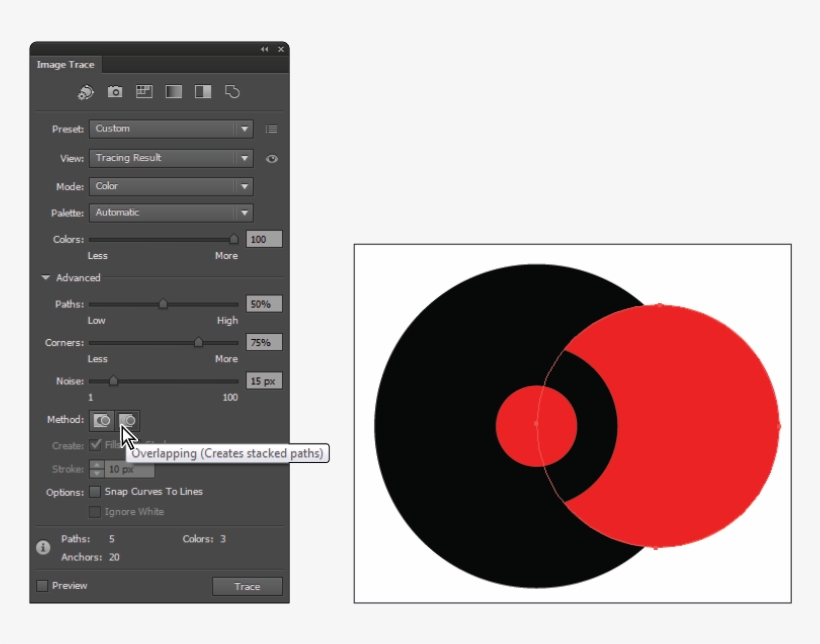The height and width of the screenshot is (644, 820).
Task: Enable Snap Curves To Lines checkbox
Action: coord(95,492)
